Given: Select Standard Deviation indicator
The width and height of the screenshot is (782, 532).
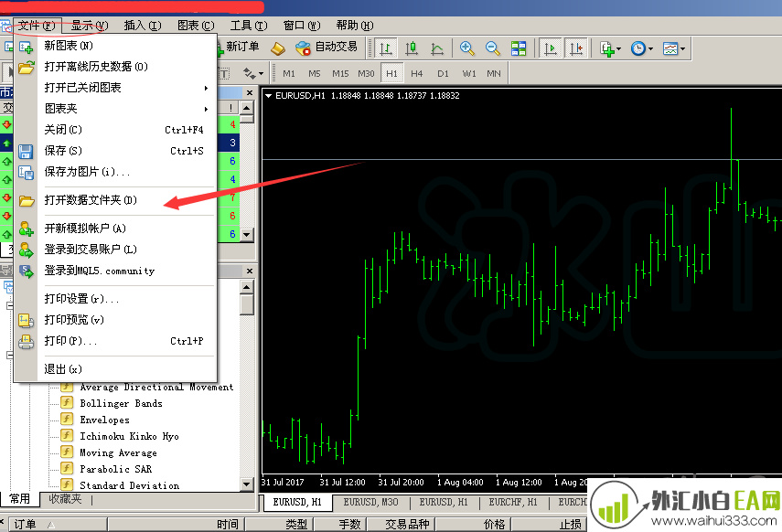Looking at the screenshot, I should coord(130,485).
